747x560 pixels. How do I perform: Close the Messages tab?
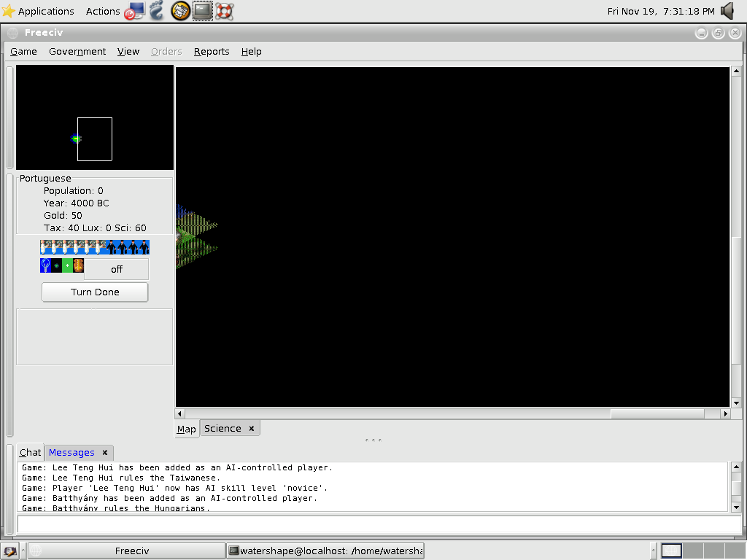pos(105,452)
